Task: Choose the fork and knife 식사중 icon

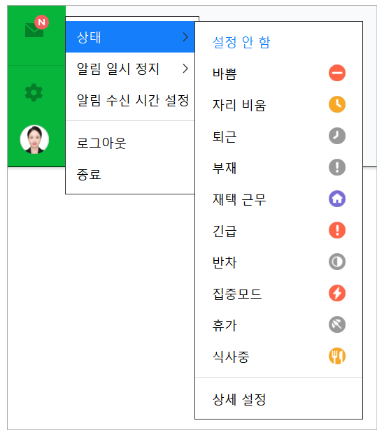Action: coord(337,356)
